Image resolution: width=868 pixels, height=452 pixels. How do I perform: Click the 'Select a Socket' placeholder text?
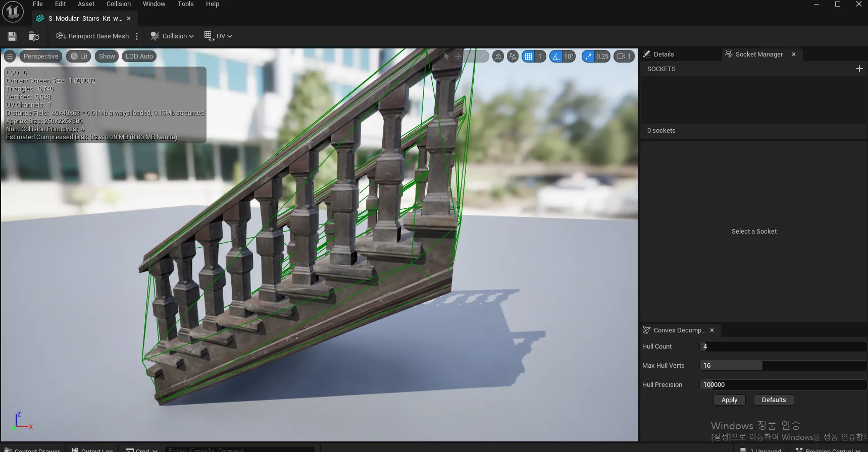pos(754,232)
